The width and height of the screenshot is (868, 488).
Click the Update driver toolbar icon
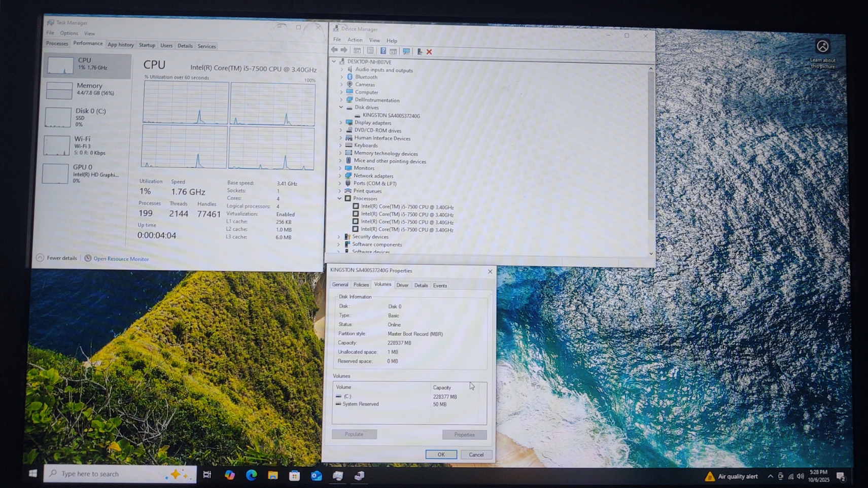[x=419, y=52]
